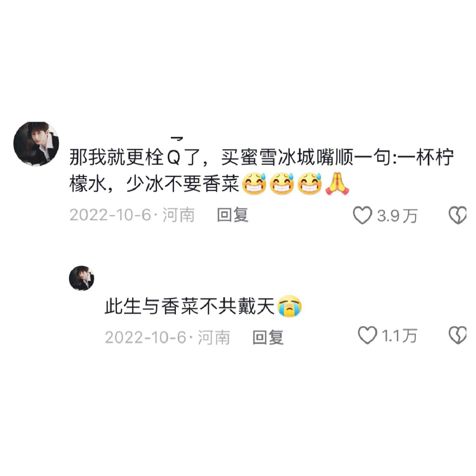Tap the praying hands emoji
Viewport: 476px width, 476px height.
tap(337, 184)
